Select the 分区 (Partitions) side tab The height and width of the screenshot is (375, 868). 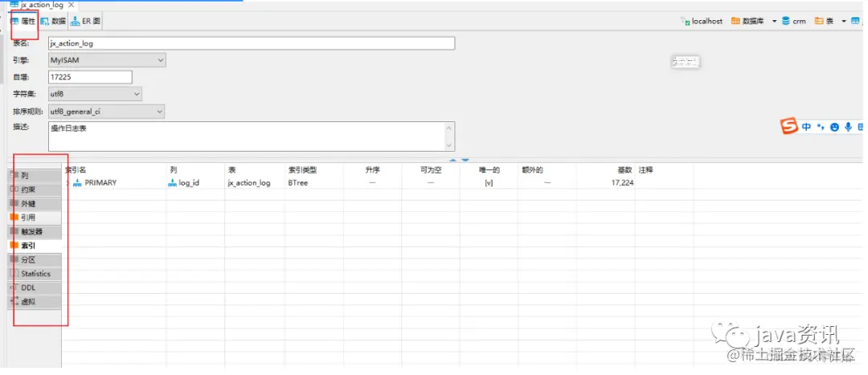pyautogui.click(x=35, y=259)
